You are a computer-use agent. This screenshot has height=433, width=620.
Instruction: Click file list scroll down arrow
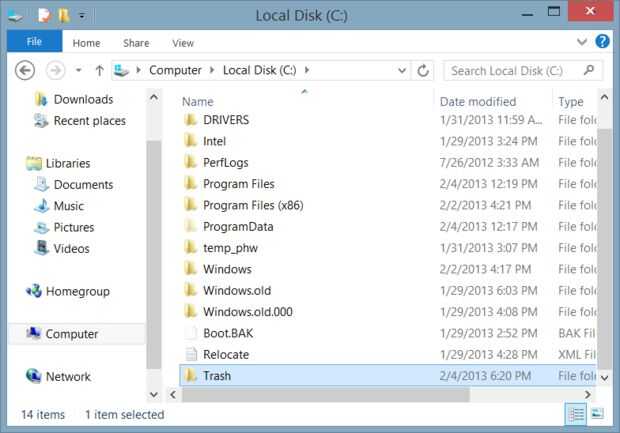(604, 378)
